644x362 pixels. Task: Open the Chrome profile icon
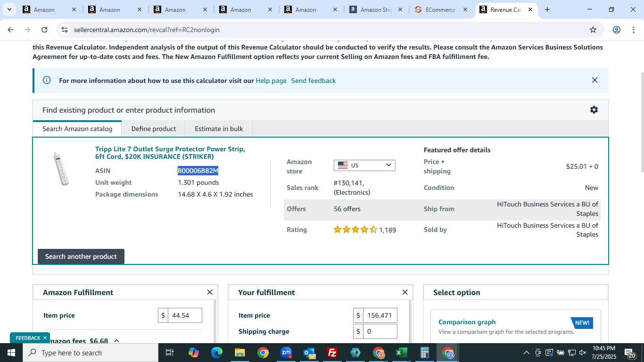(616, 30)
